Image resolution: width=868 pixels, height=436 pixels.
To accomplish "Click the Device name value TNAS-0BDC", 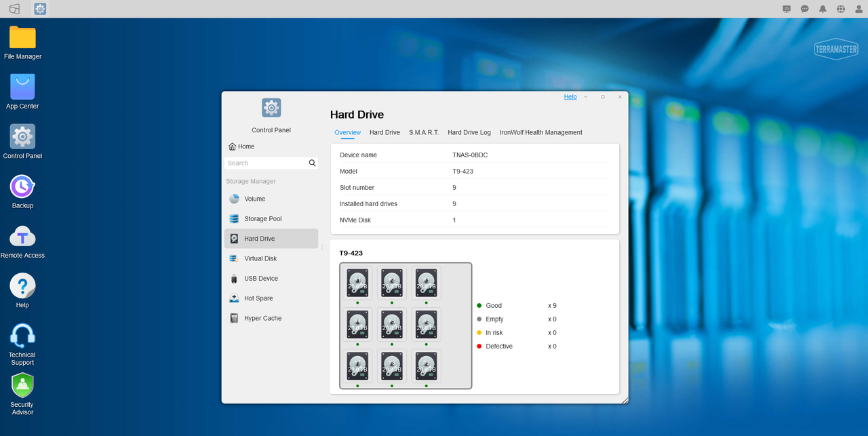I will pos(470,155).
